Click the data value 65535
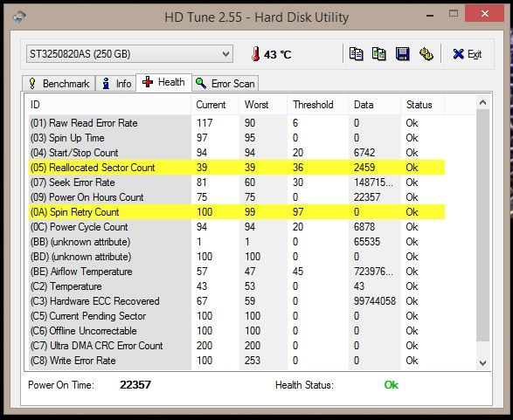This screenshot has width=513, height=420. pyautogui.click(x=367, y=242)
